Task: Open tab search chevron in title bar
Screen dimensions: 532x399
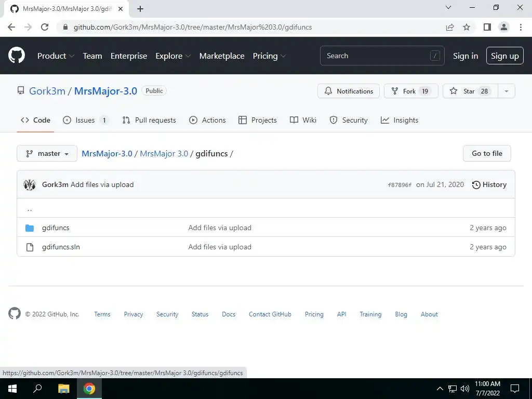Action: click(448, 7)
